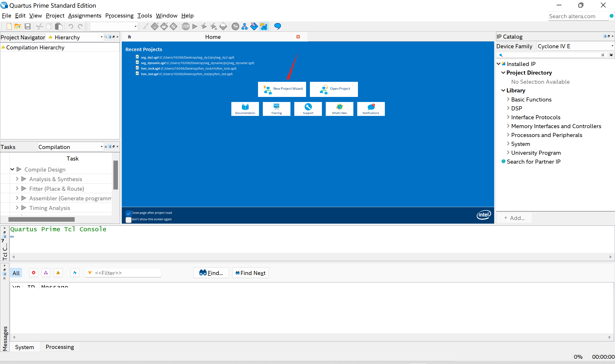The height and width of the screenshot is (364, 615).
Task: Expand Analysis & Synthesis task
Action: click(17, 179)
